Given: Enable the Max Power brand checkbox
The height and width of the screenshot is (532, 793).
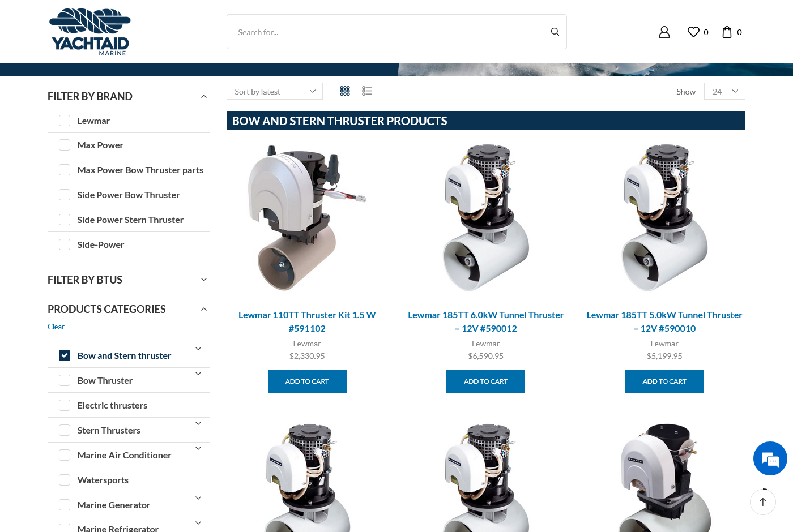Looking at the screenshot, I should (x=65, y=145).
